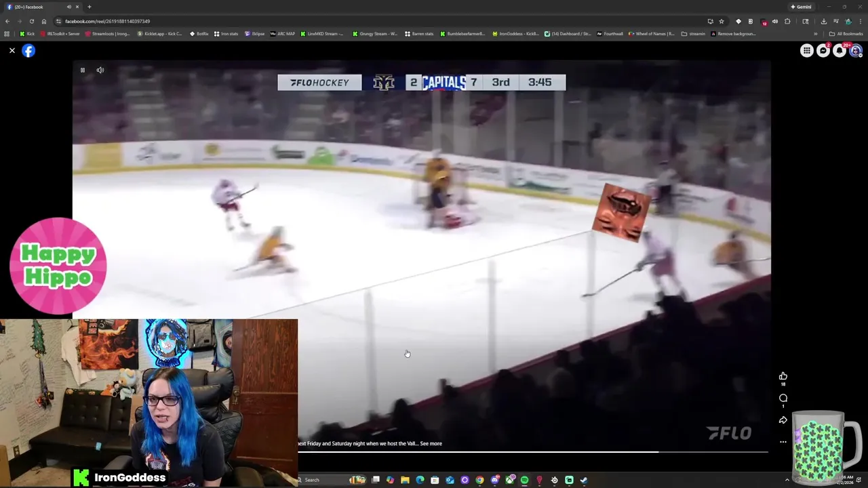Viewport: 868px width, 488px height.
Task: Open the reel's three-dot options
Action: pyautogui.click(x=783, y=442)
